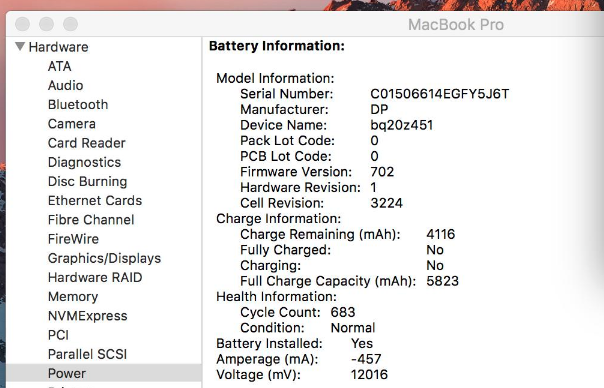The width and height of the screenshot is (604, 388).
Task: Click the gray minimize window button
Action: pyautogui.click(x=47, y=24)
